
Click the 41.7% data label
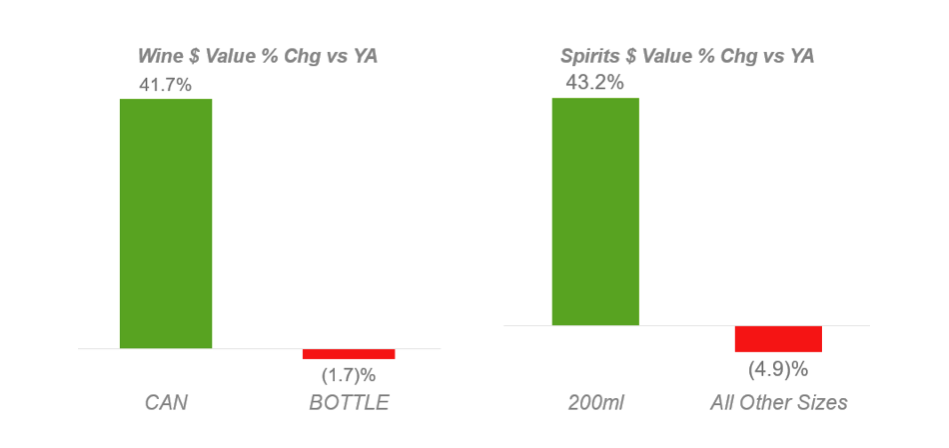[165, 85]
